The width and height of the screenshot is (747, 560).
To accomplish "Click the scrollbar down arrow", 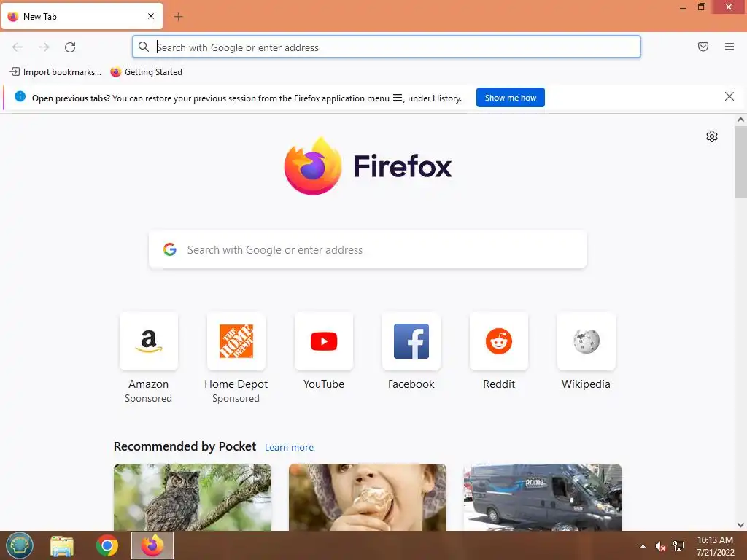I will pyautogui.click(x=740, y=525).
